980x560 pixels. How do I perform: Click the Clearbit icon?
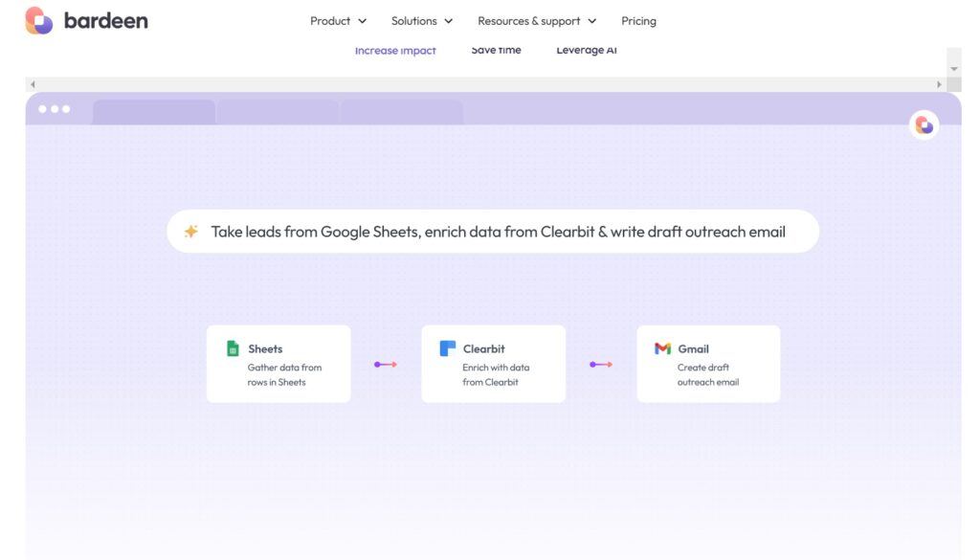[x=447, y=348]
